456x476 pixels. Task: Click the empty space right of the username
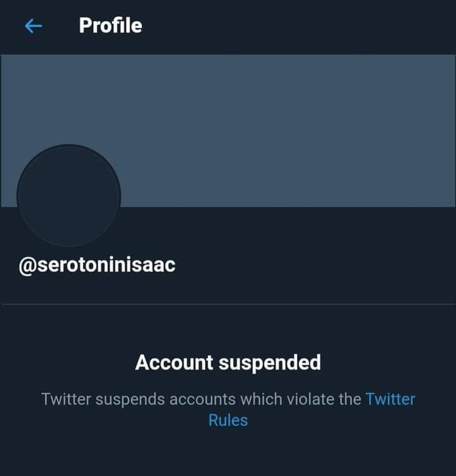(x=315, y=266)
